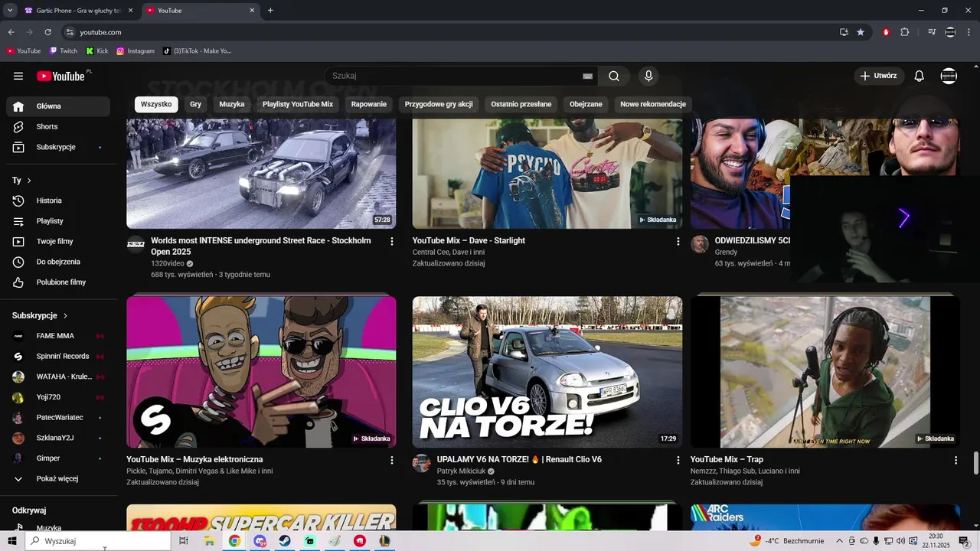This screenshot has height=551, width=980.
Task: Open Patryk Mikiciuk channel avatar
Action: click(422, 463)
